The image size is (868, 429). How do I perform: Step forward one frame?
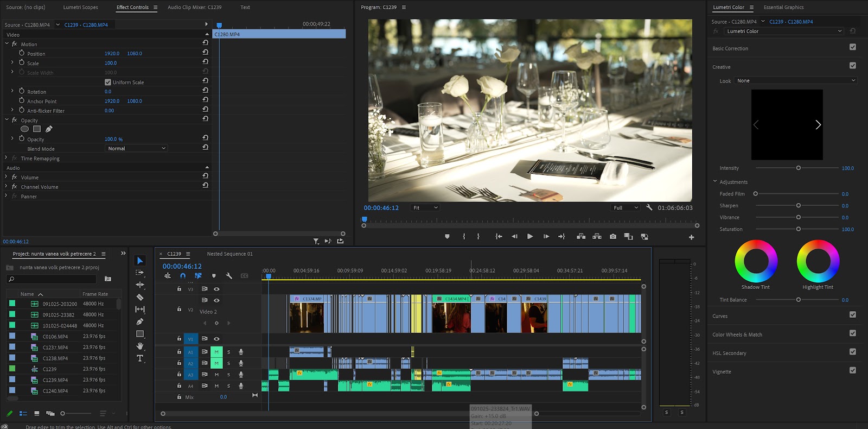click(x=546, y=237)
